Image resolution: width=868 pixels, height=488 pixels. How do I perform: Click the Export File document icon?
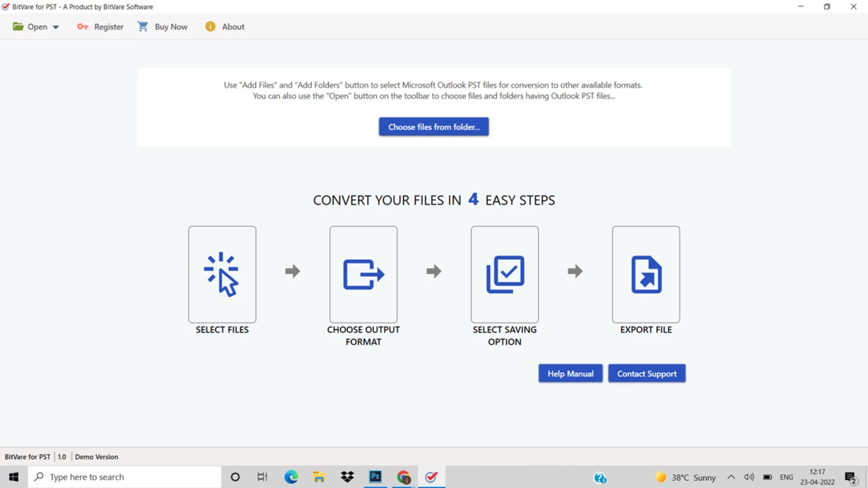pos(646,274)
